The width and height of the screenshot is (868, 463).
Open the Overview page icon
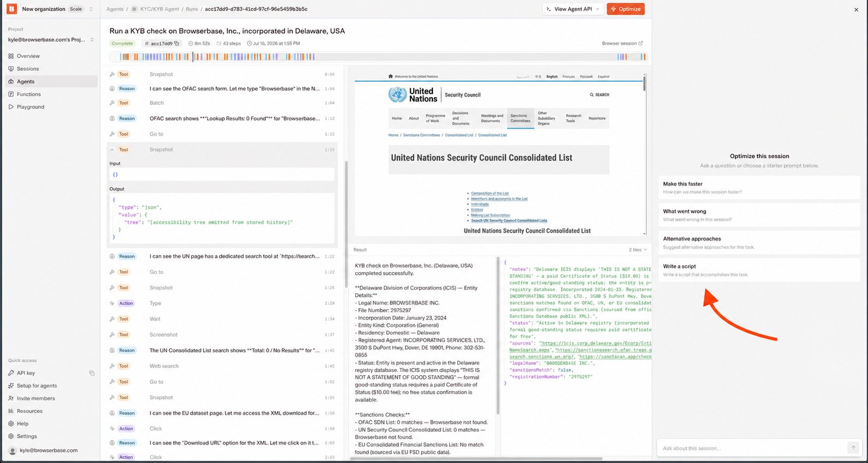tap(11, 56)
